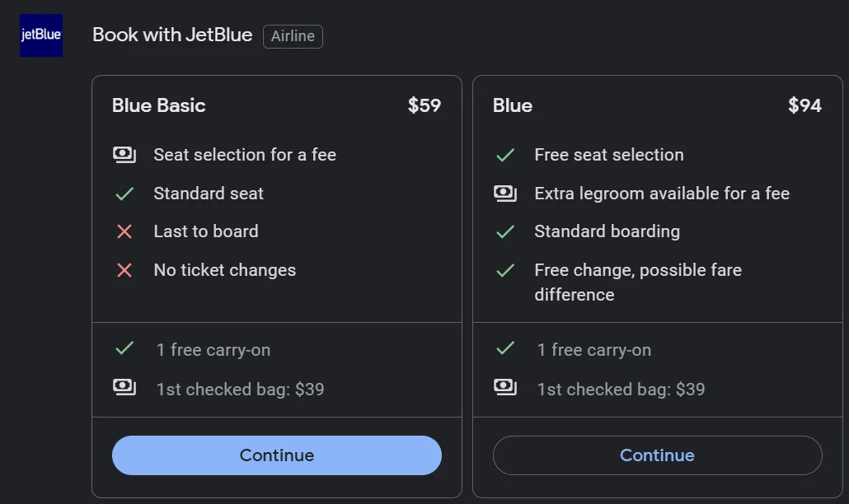Click the checkmark beside Standard boarding
849x504 pixels.
point(505,231)
